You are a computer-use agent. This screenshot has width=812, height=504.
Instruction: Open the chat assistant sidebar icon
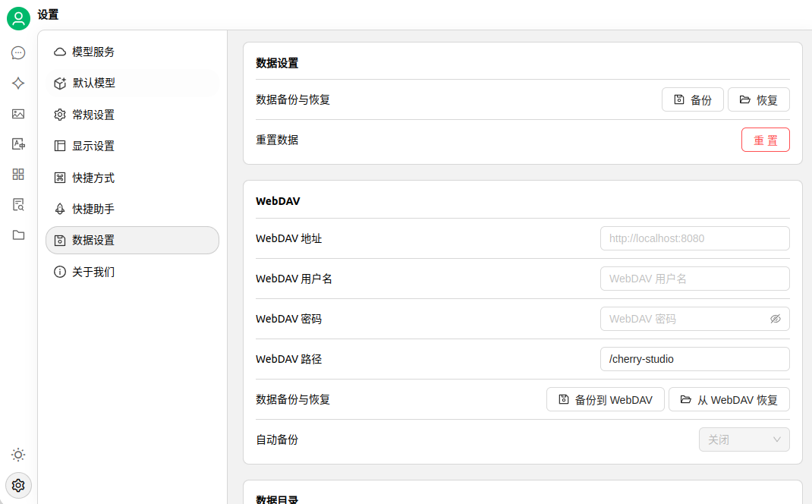18,53
